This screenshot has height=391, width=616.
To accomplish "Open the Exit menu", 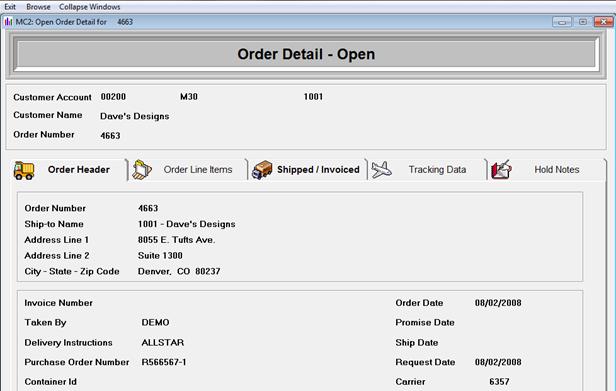I will tap(10, 7).
